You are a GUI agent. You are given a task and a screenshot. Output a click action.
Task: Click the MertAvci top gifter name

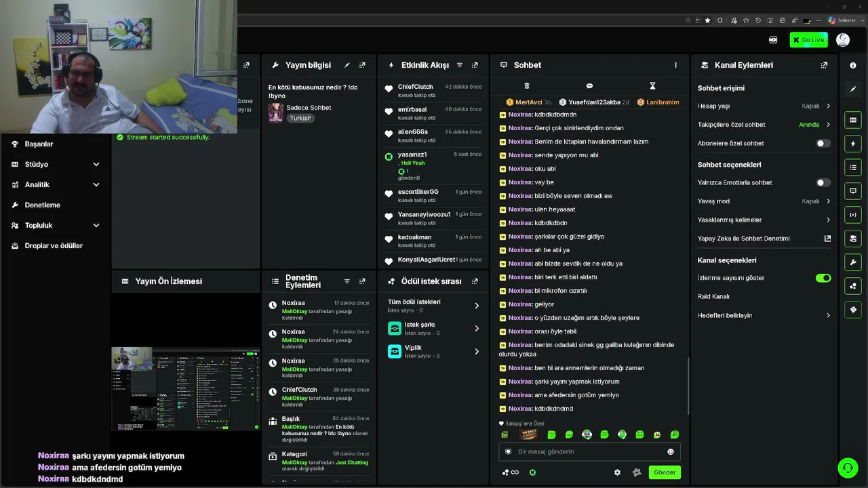click(529, 102)
